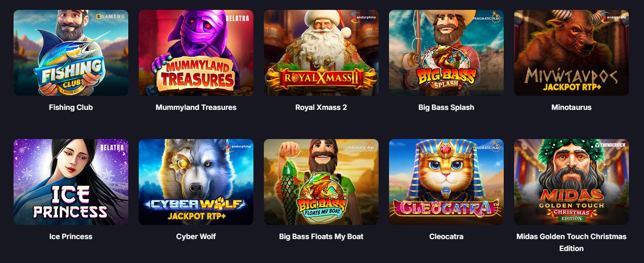Click the "Big Bass Splash" title text
This screenshot has width=644, height=263.
click(x=446, y=107)
